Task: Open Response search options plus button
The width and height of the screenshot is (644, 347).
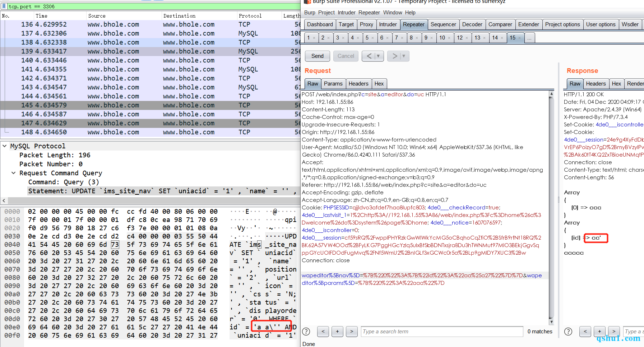Action: 599,332
